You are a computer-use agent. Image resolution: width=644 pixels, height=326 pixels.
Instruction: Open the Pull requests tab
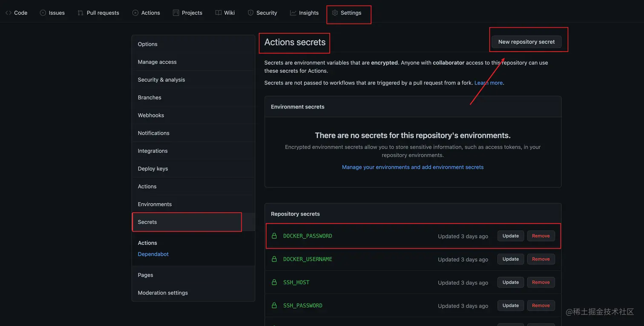pos(98,13)
